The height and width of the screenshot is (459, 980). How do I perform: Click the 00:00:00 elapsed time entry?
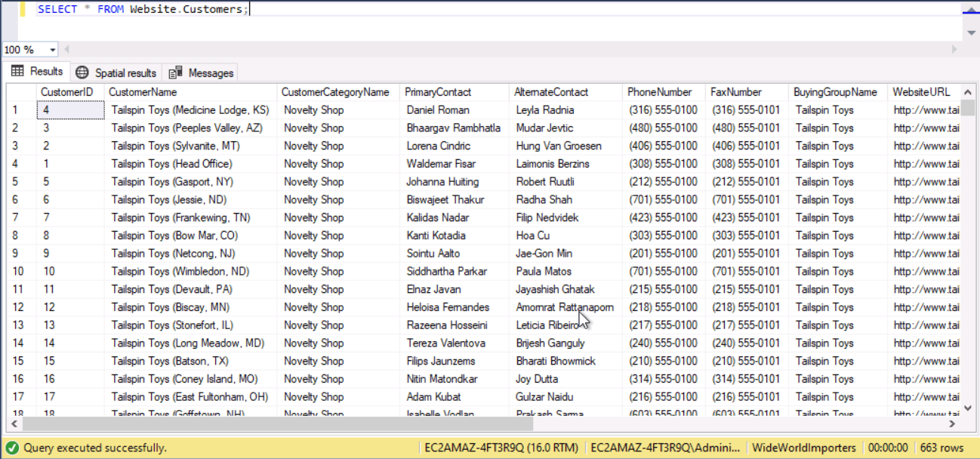(888, 448)
